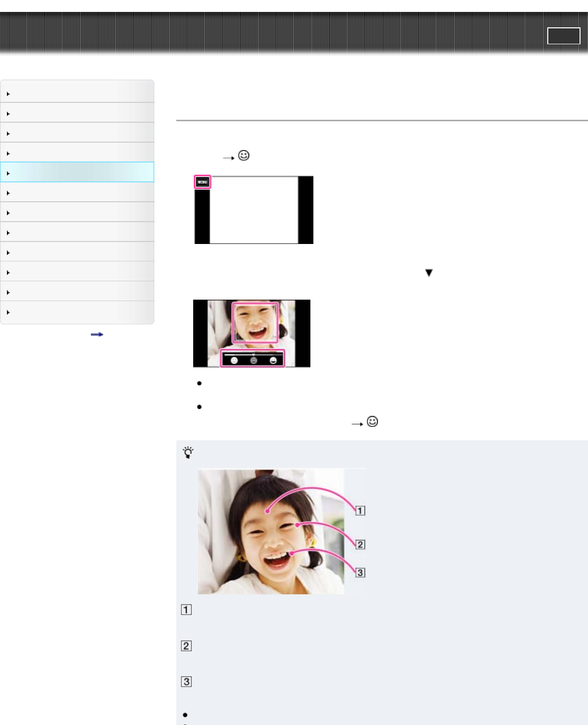Click the normal smile face icon in middle

point(254,360)
